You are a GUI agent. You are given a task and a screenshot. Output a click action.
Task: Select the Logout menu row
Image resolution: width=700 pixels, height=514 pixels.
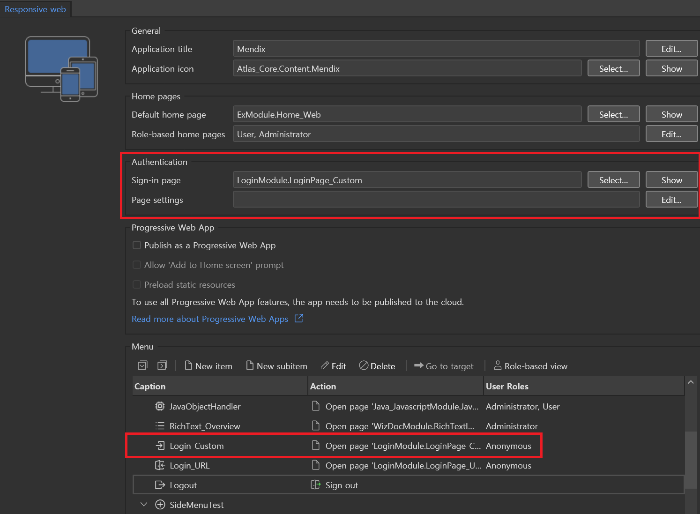pyautogui.click(x=408, y=485)
